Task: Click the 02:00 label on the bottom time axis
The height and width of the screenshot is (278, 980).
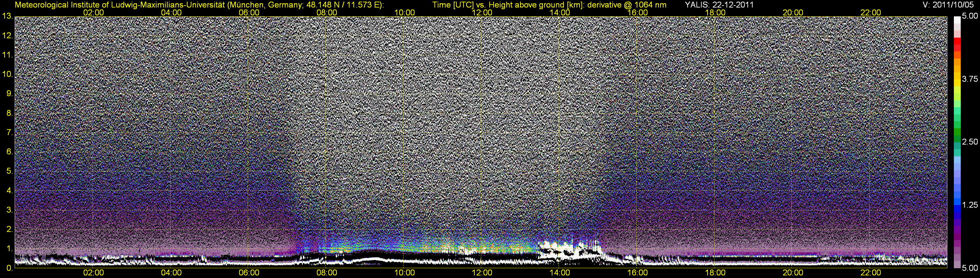Action: (93, 273)
